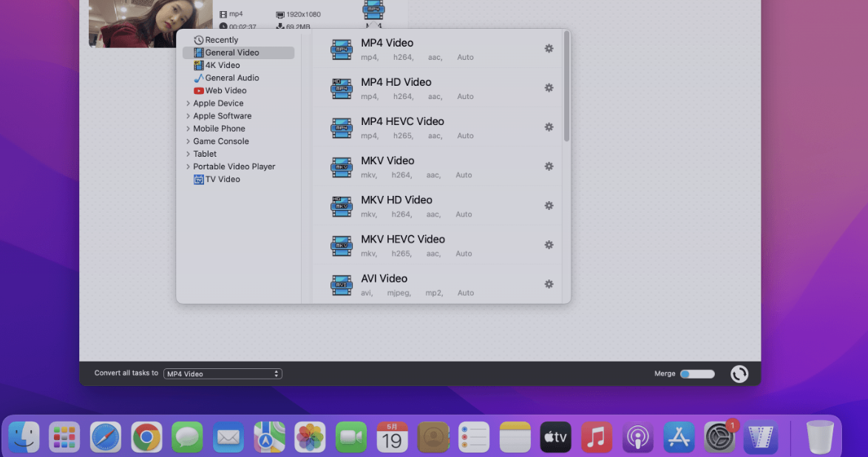This screenshot has height=457, width=868.
Task: Choose the MP4 HD Video format
Action: tap(437, 88)
